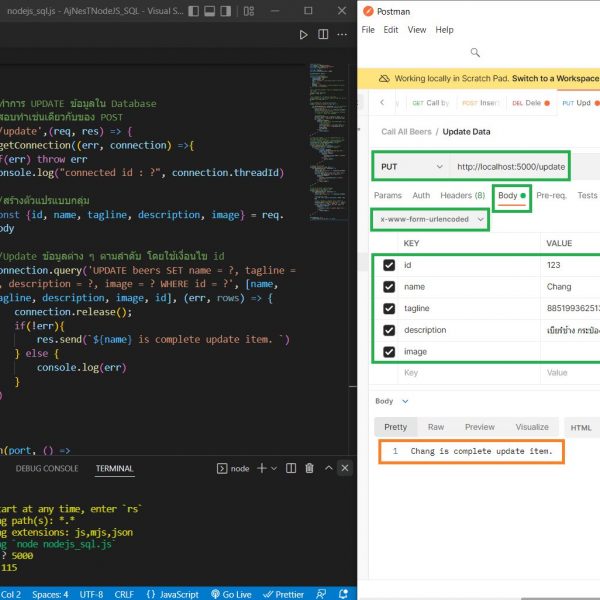The width and height of the screenshot is (600, 600).
Task: Select the Raw response view button
Action: tap(436, 427)
